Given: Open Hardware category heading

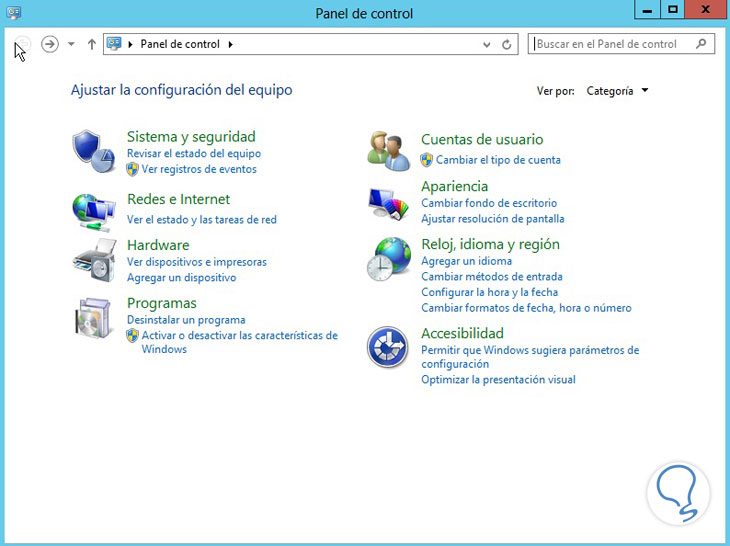Looking at the screenshot, I should [158, 245].
